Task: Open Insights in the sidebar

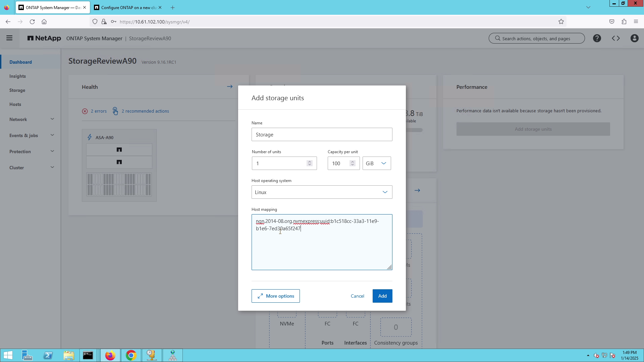Action: click(18, 76)
